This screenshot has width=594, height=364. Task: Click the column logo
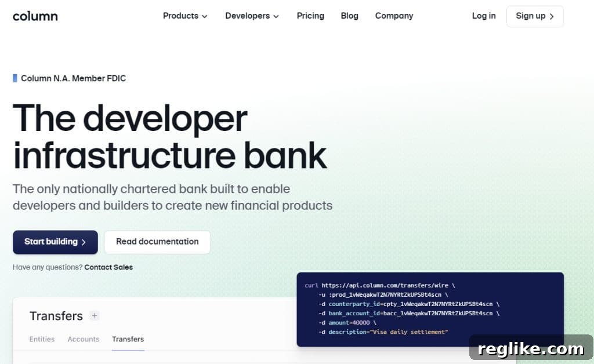(x=35, y=16)
